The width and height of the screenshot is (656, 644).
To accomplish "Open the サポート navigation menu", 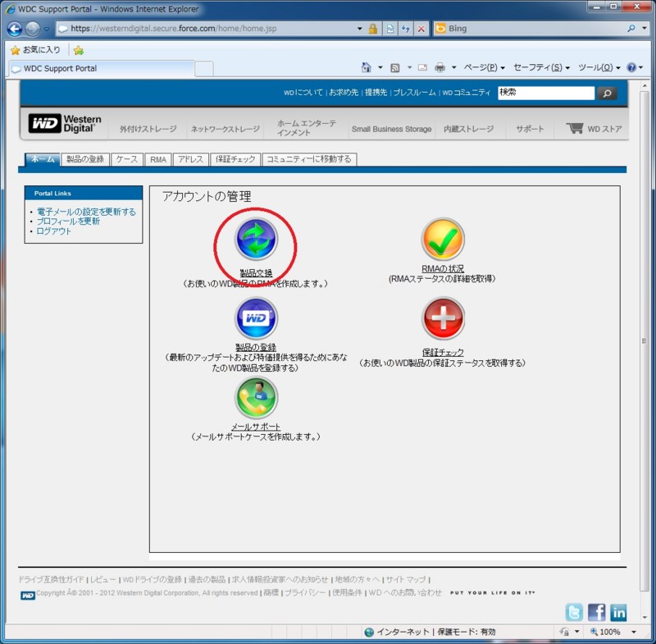I will click(x=530, y=129).
